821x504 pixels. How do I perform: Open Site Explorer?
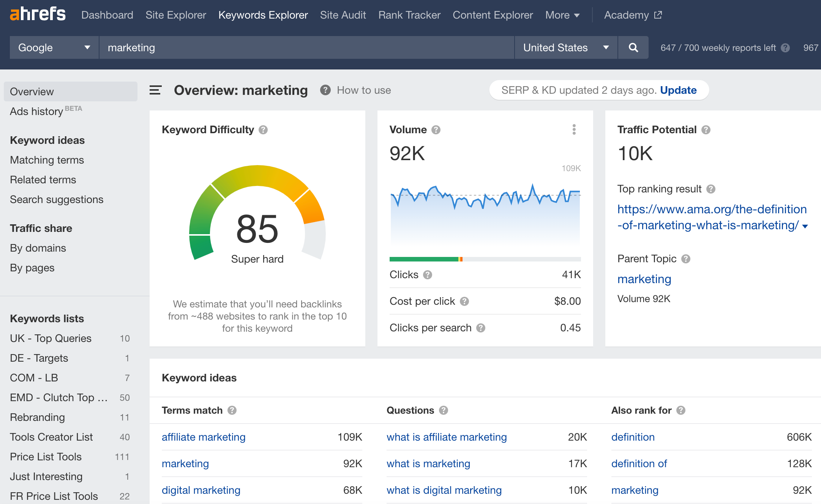point(176,15)
